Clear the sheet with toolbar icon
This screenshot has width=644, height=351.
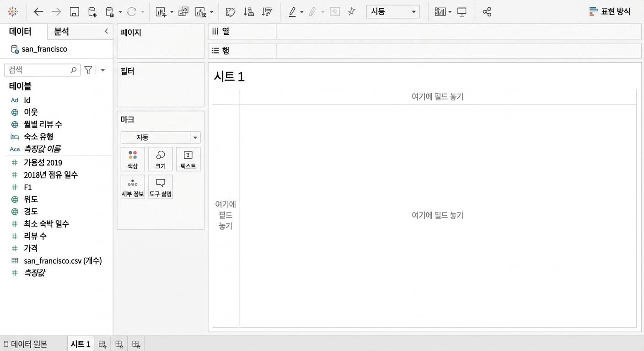coord(200,12)
